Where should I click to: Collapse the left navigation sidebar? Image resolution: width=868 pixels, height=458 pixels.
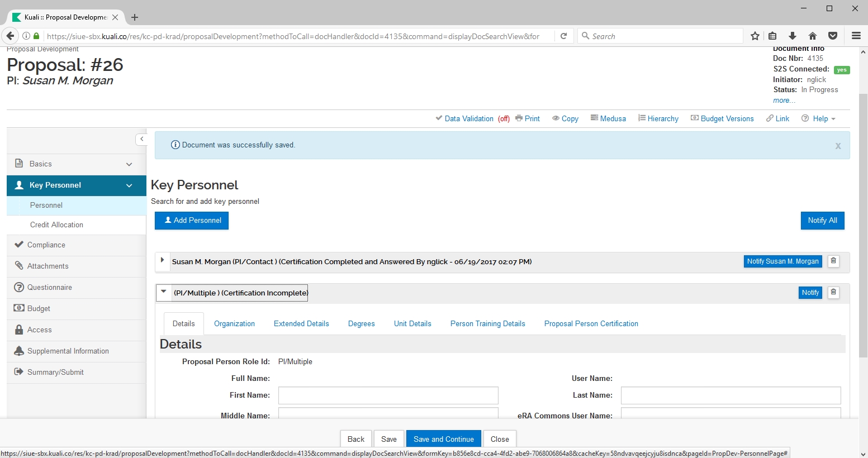[141, 139]
